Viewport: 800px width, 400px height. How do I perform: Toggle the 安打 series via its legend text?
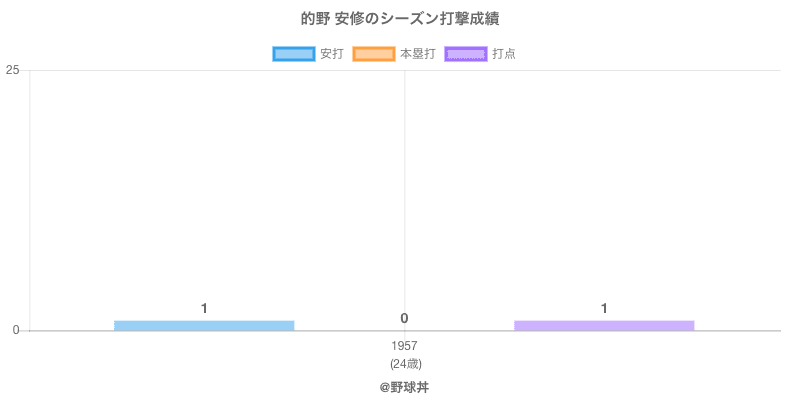tap(331, 54)
